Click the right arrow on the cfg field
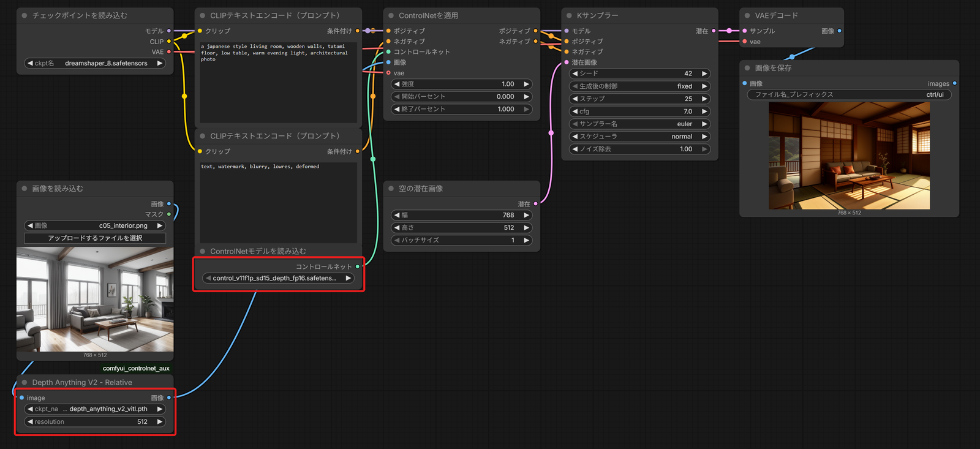980x449 pixels. point(704,111)
